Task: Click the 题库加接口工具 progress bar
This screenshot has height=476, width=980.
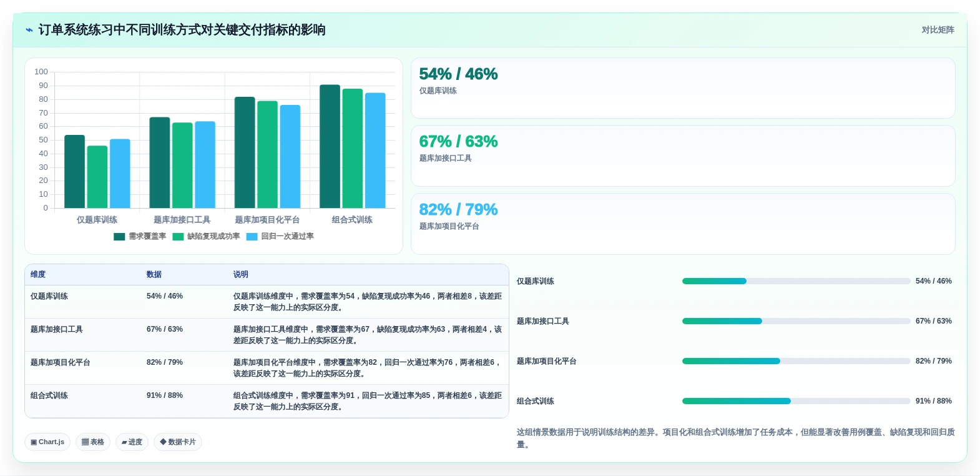Action: point(796,321)
